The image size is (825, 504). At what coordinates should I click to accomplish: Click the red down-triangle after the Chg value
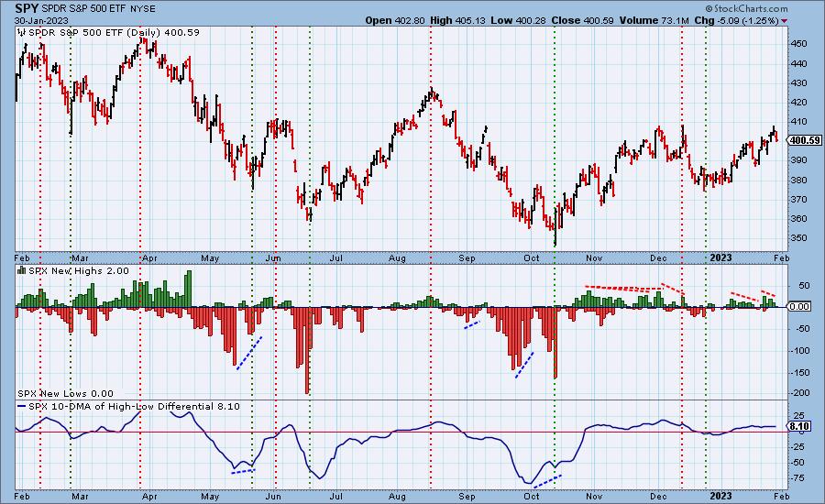785,20
